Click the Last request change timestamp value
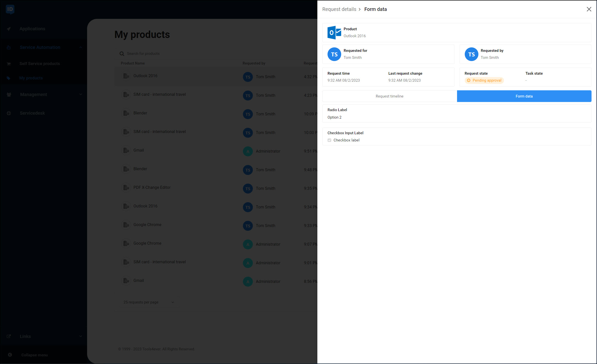Viewport: 597px width, 364px height. [x=404, y=80]
